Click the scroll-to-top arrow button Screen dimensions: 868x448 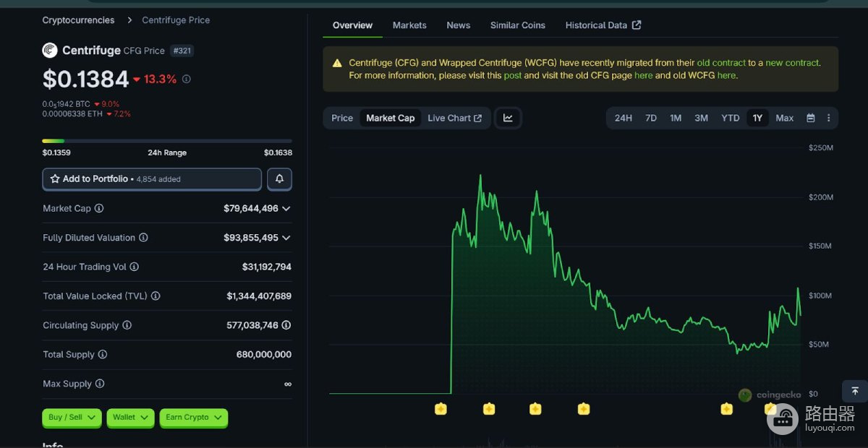[855, 391]
